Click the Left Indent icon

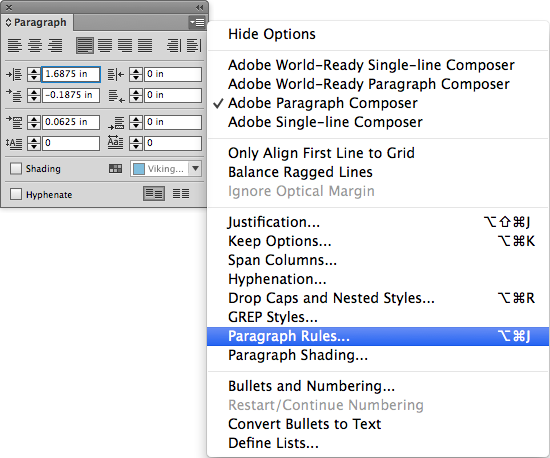point(14,74)
